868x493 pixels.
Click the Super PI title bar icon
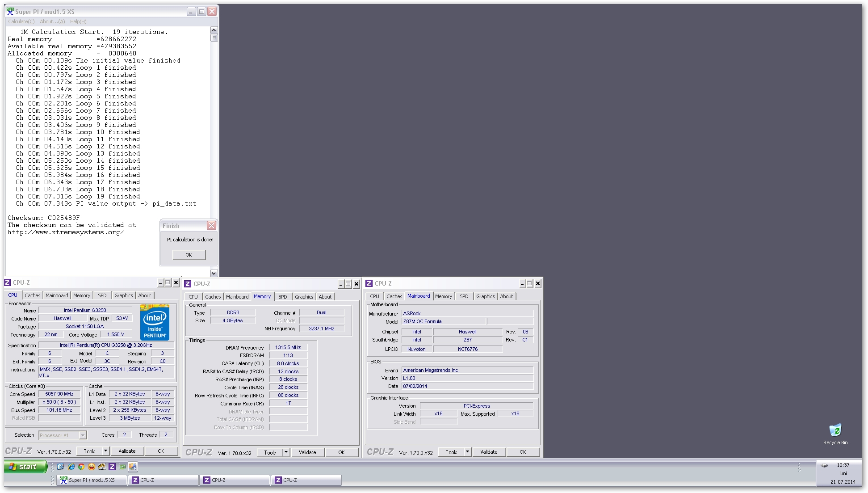[10, 12]
